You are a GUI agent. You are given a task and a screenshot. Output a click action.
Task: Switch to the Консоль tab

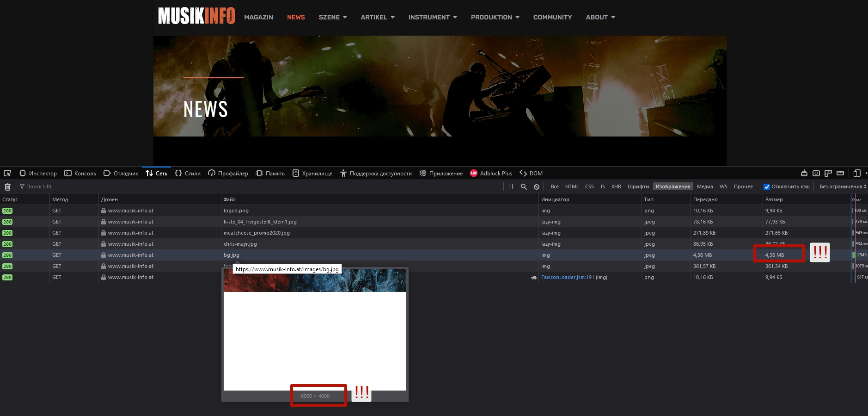[80, 174]
